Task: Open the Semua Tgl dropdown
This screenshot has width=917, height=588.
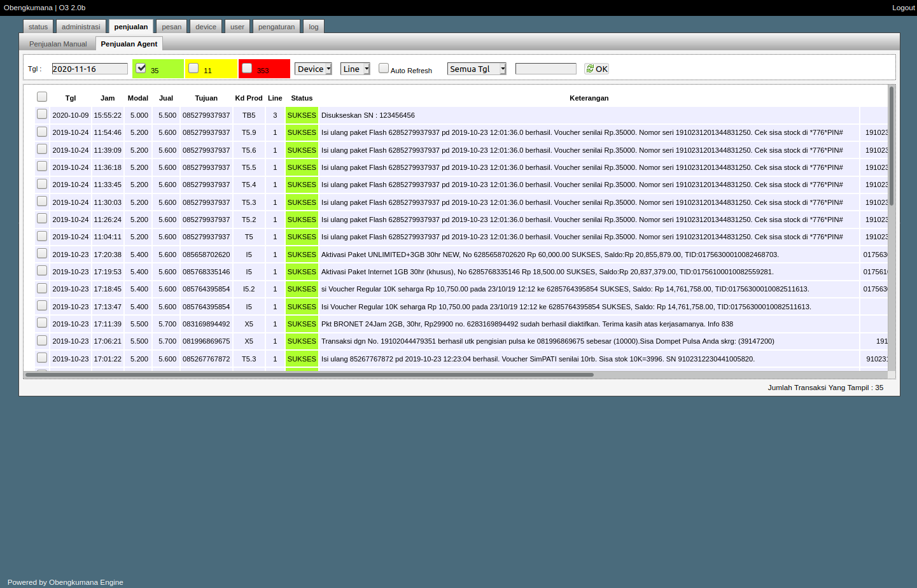Action: click(x=477, y=69)
